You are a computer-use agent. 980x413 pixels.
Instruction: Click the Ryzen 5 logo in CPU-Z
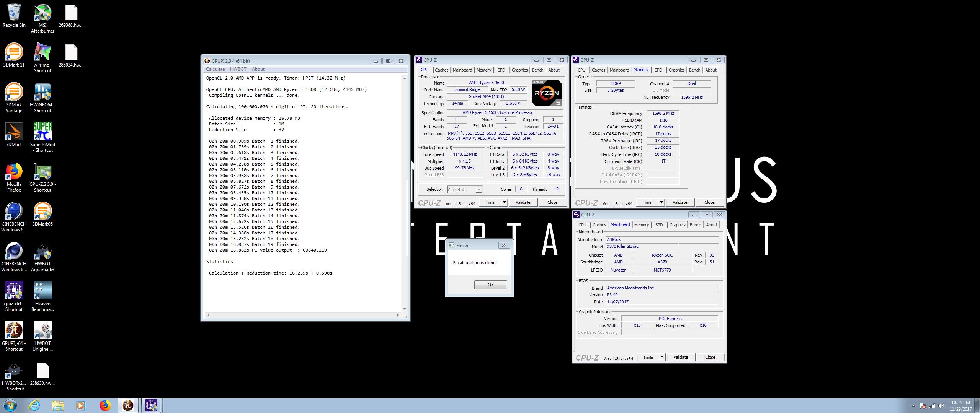546,93
